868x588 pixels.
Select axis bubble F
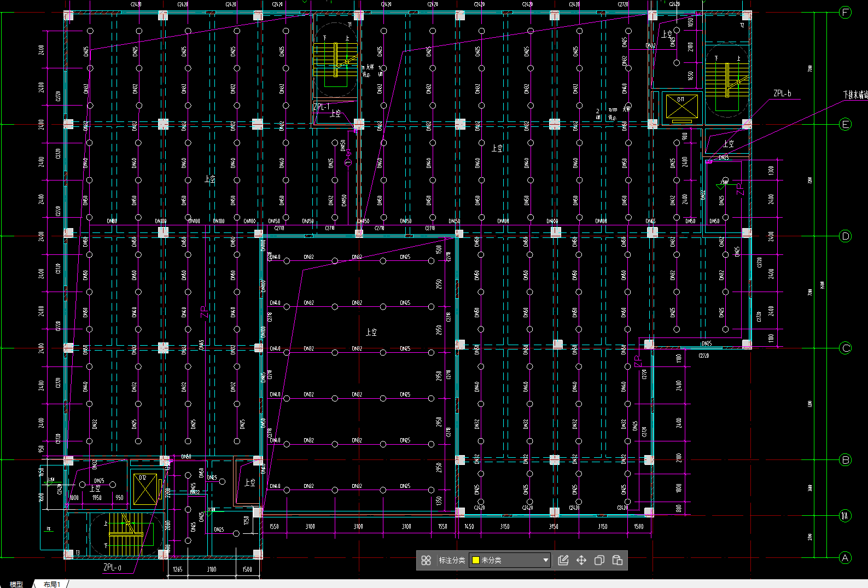tap(846, 12)
